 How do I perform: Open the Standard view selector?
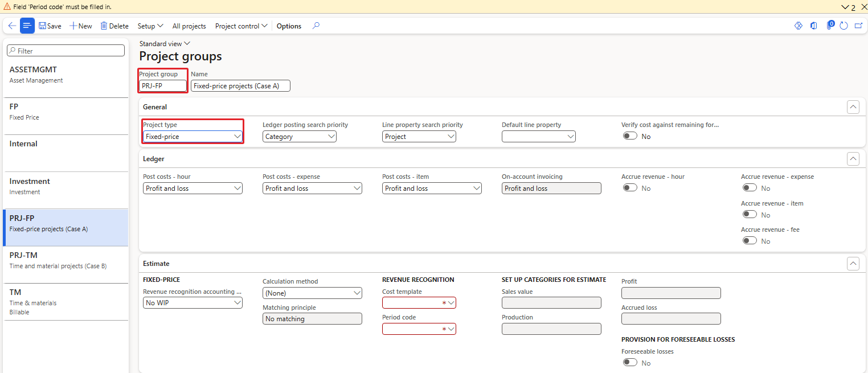coord(165,44)
